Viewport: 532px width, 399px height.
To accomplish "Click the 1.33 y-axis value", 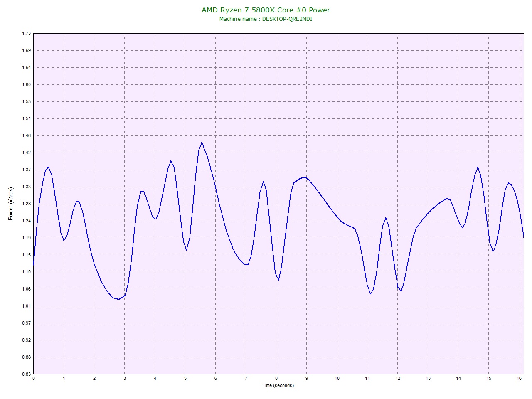I will point(26,187).
